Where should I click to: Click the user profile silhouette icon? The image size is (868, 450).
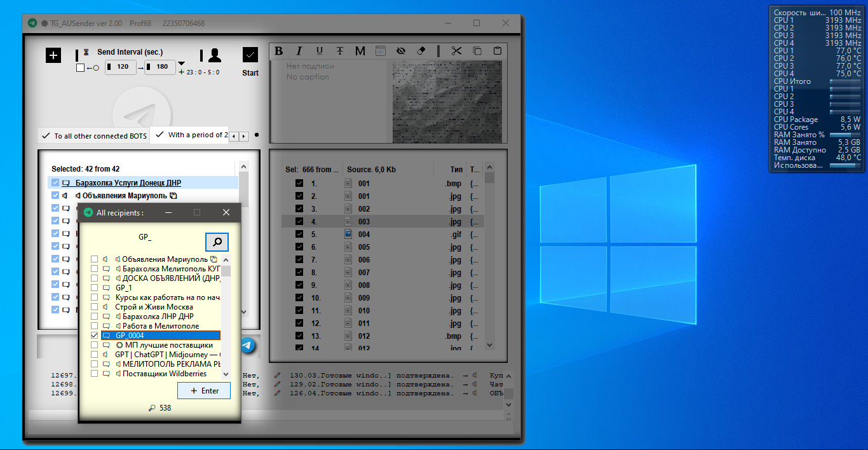[x=215, y=55]
